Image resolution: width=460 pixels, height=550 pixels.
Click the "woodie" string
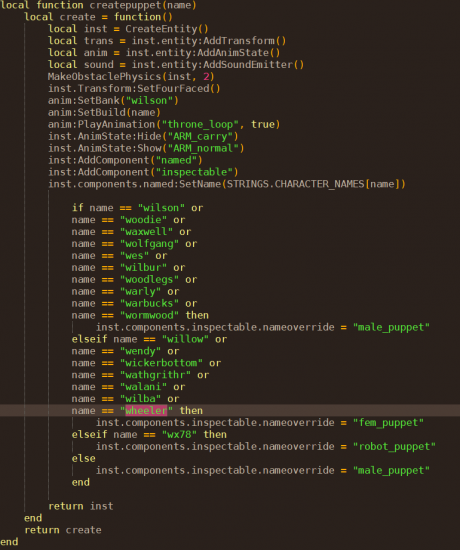[x=144, y=220]
